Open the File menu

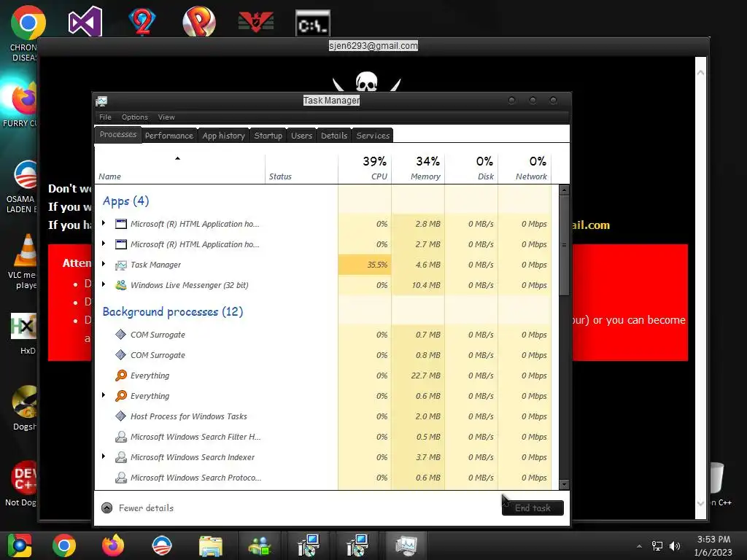(x=105, y=117)
